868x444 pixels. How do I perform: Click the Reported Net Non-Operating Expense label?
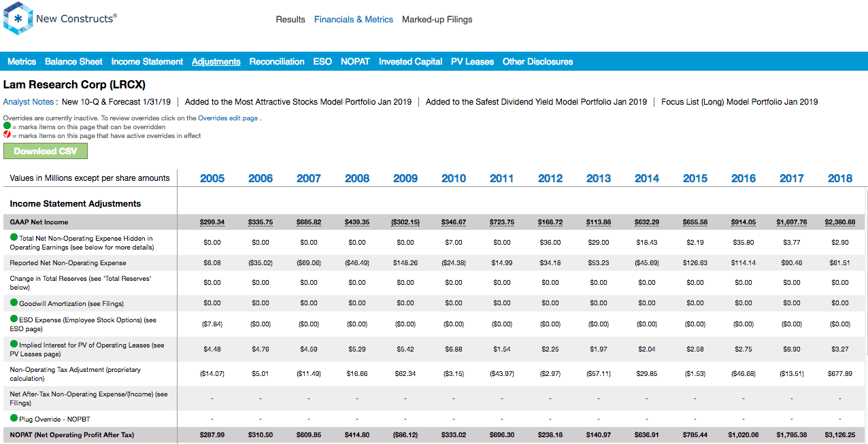tap(68, 262)
